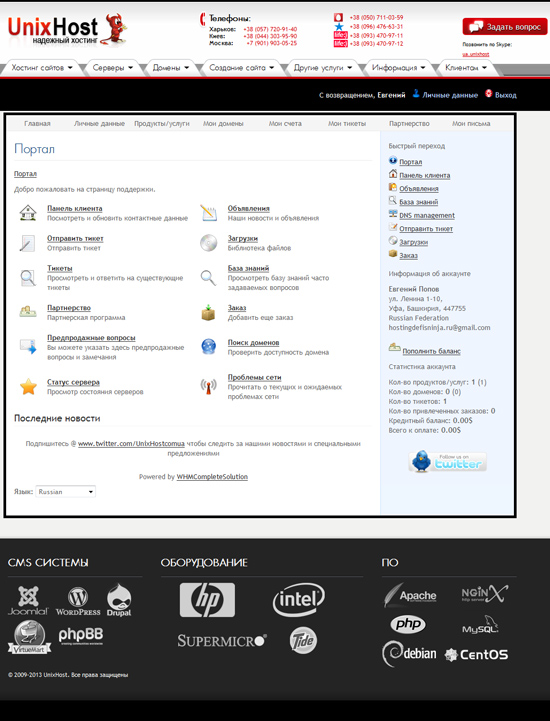Screen dimensions: 550x721
Task: Click the box icon beside Заказ
Action: click(x=208, y=312)
